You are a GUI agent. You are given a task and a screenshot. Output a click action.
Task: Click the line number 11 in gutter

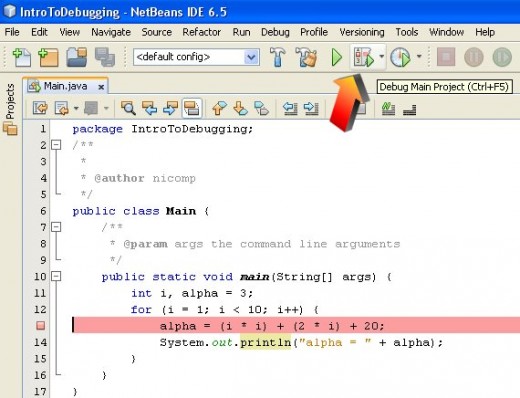tap(40, 293)
